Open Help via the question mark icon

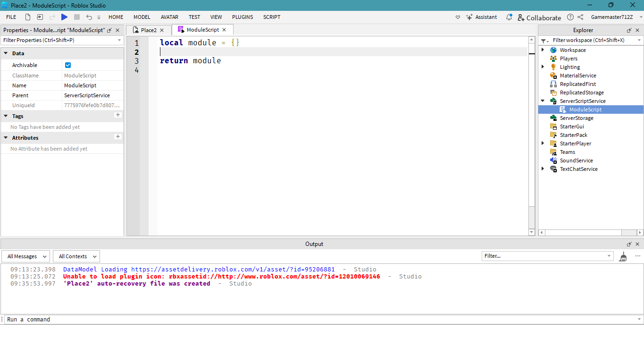(x=570, y=17)
